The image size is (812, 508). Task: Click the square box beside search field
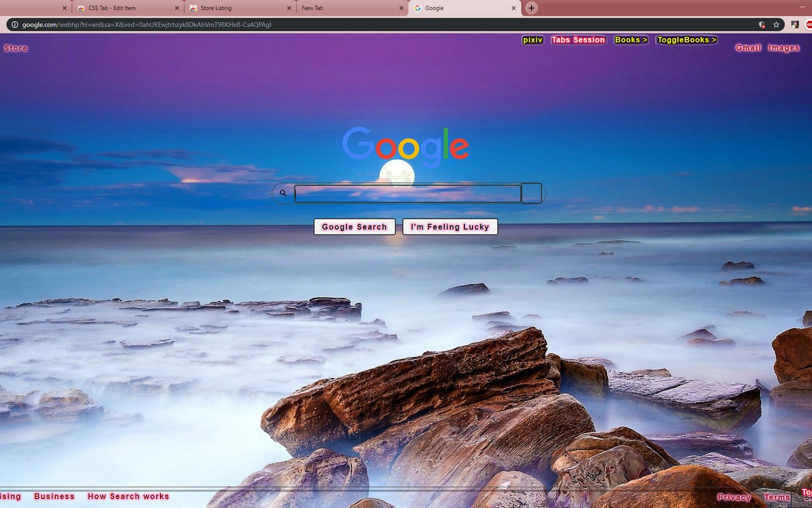(x=532, y=194)
